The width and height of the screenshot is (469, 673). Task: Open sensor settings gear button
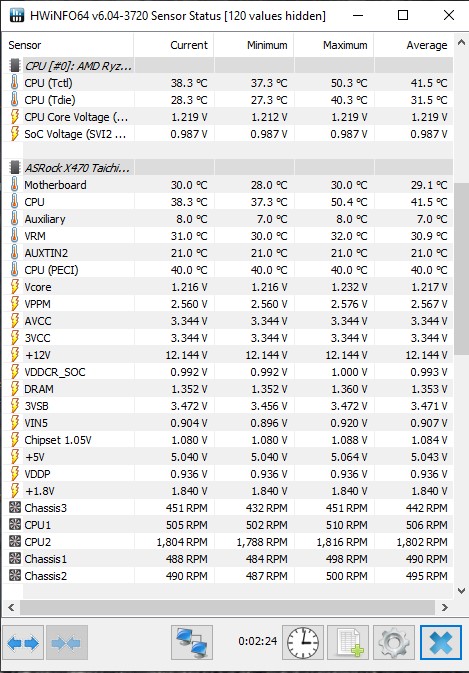coord(394,643)
